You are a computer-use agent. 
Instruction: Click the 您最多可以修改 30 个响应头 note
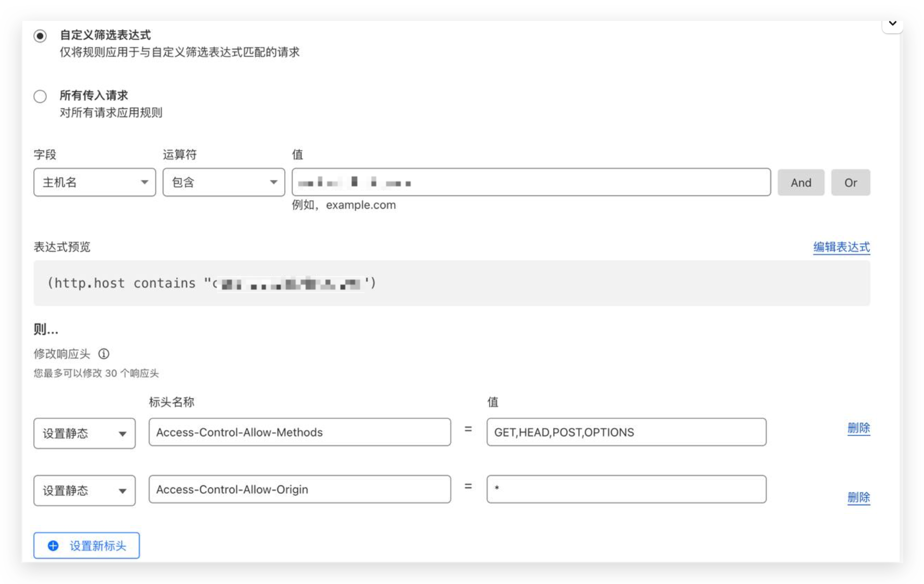point(96,373)
